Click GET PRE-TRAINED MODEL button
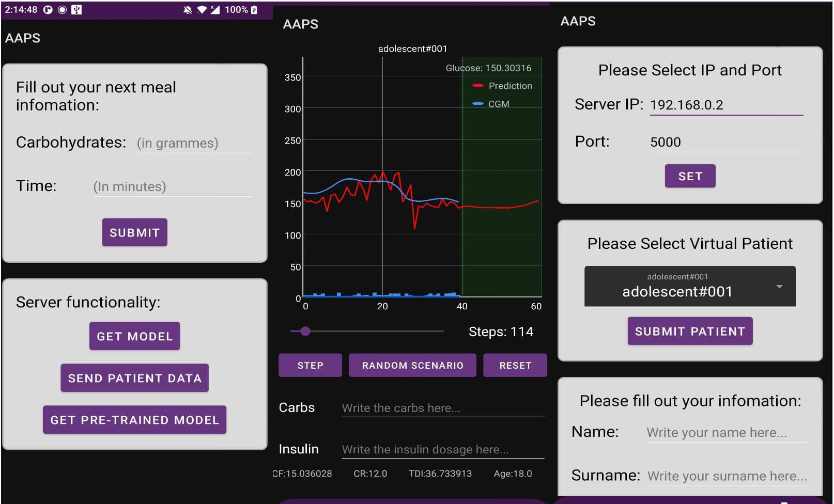The height and width of the screenshot is (504, 834). click(134, 420)
